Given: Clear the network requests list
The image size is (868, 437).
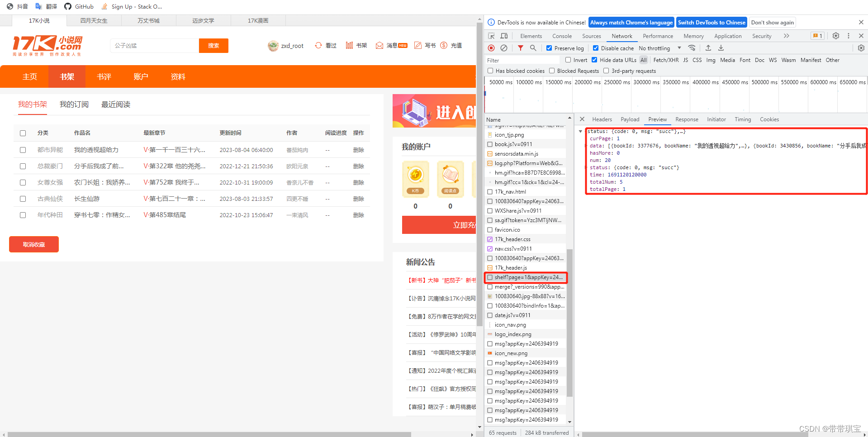Looking at the screenshot, I should [504, 48].
